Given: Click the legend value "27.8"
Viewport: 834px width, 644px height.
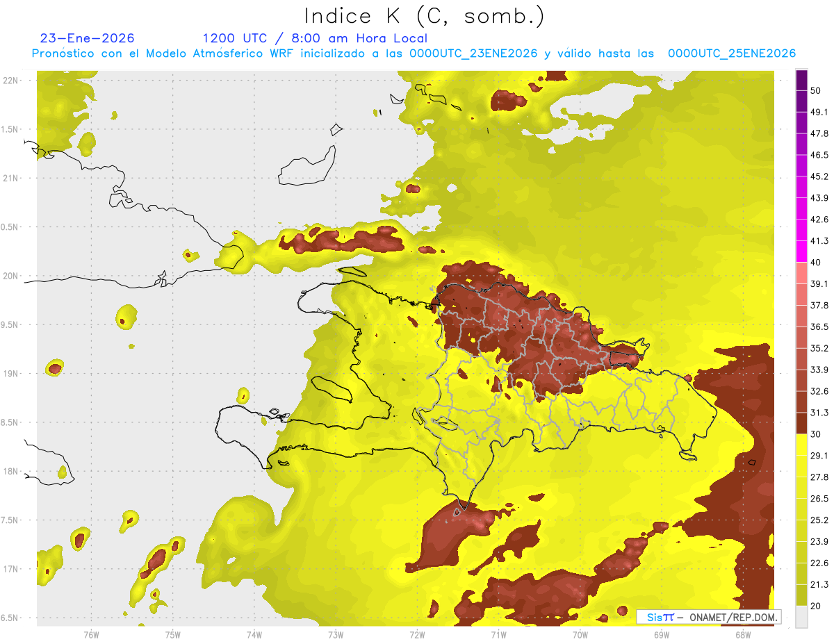Looking at the screenshot, I should 819,477.
